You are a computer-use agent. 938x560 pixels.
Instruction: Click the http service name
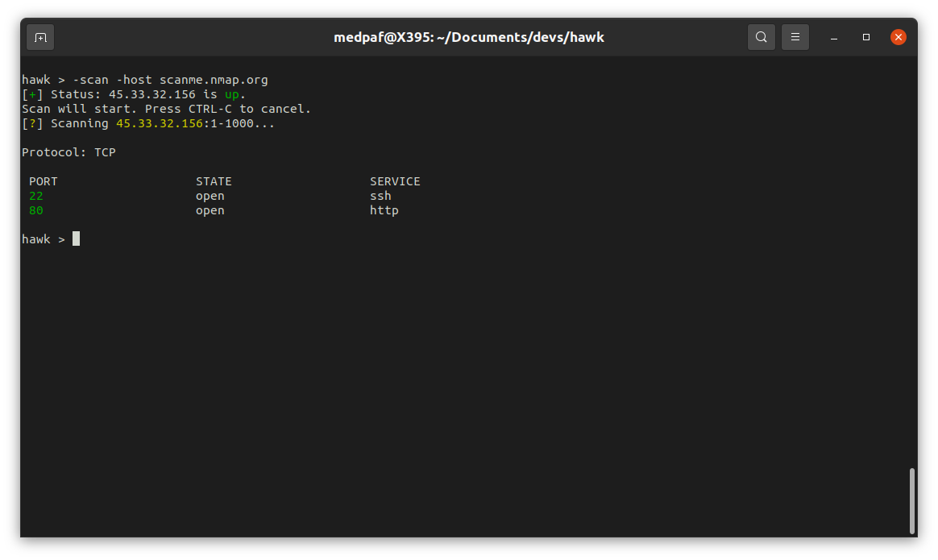click(384, 210)
